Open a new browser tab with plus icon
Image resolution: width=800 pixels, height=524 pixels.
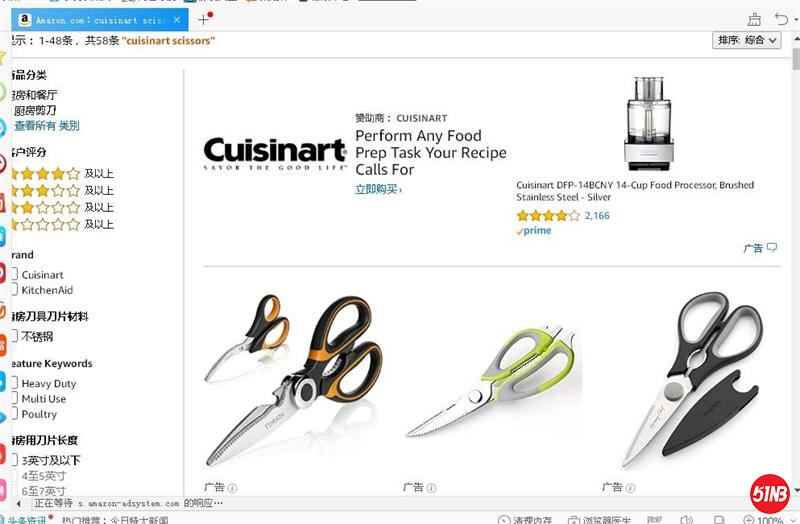[203, 20]
